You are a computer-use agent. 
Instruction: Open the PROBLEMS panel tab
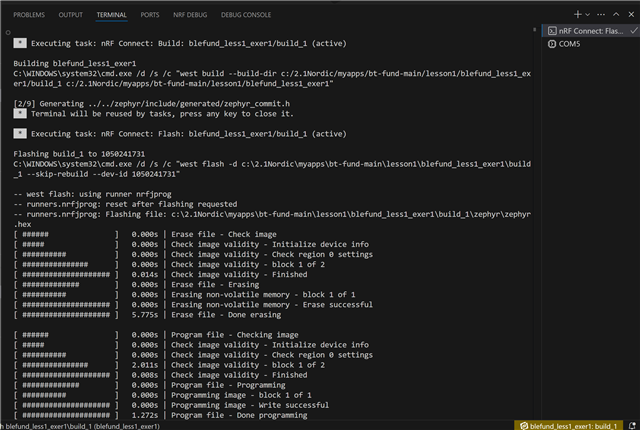tap(29, 15)
